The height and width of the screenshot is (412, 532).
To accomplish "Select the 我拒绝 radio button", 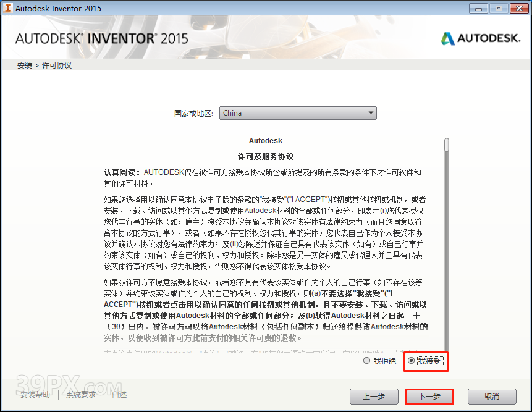I will tap(367, 361).
